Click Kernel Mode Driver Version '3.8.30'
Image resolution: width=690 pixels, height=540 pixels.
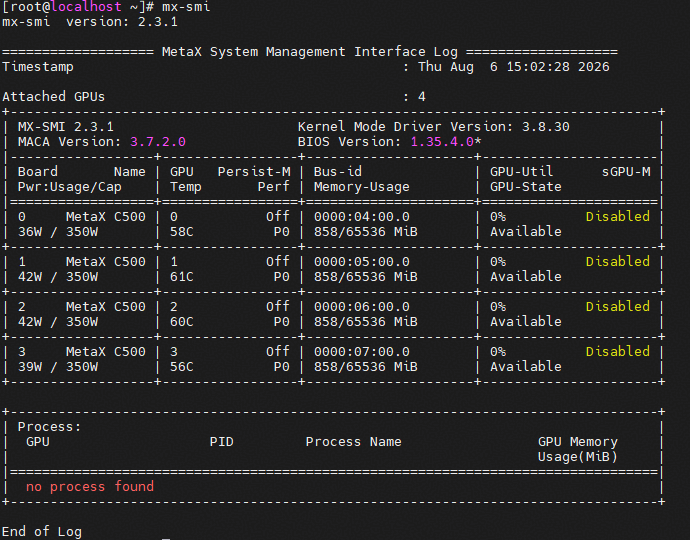coord(546,127)
